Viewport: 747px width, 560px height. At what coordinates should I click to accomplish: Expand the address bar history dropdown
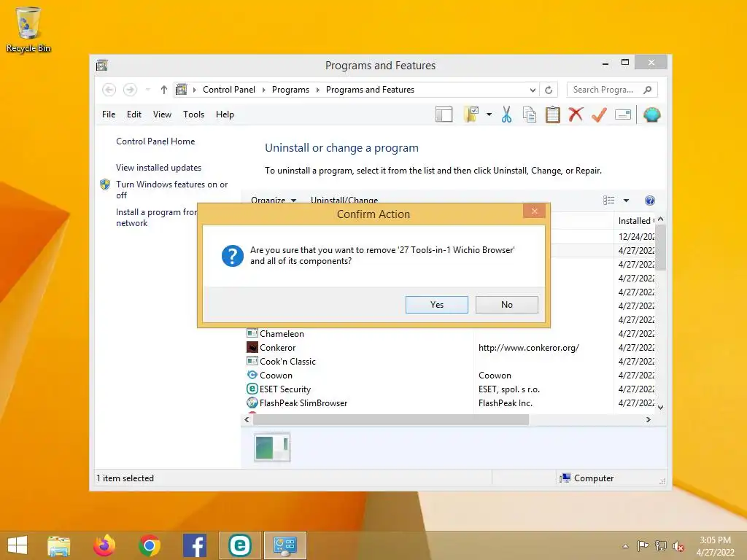click(x=533, y=90)
